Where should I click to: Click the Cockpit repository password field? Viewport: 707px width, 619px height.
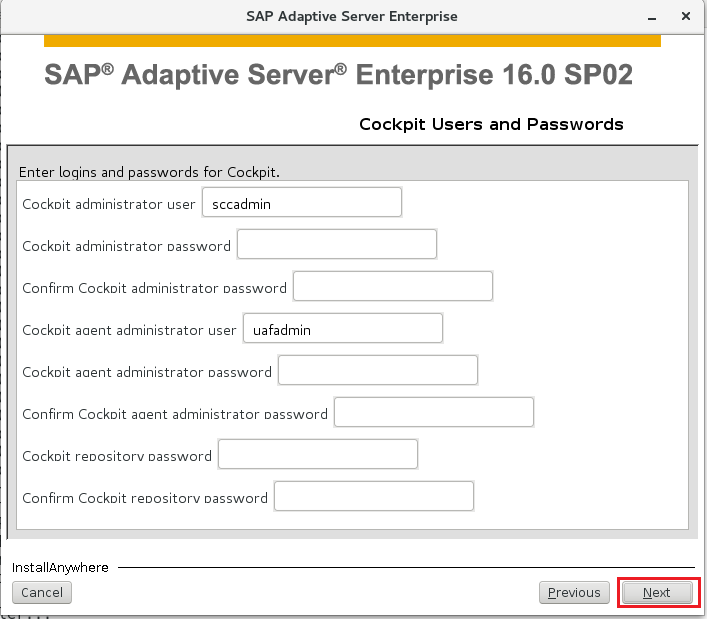tap(318, 454)
